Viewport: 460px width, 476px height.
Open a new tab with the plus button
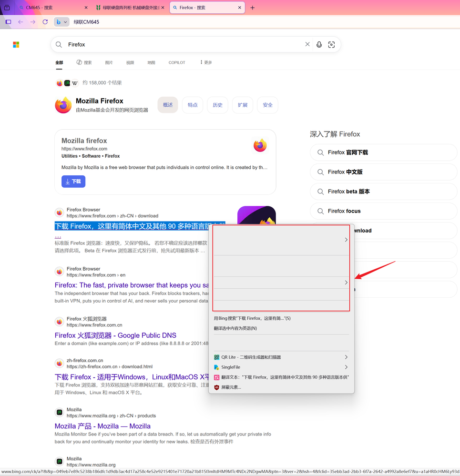pos(252,8)
